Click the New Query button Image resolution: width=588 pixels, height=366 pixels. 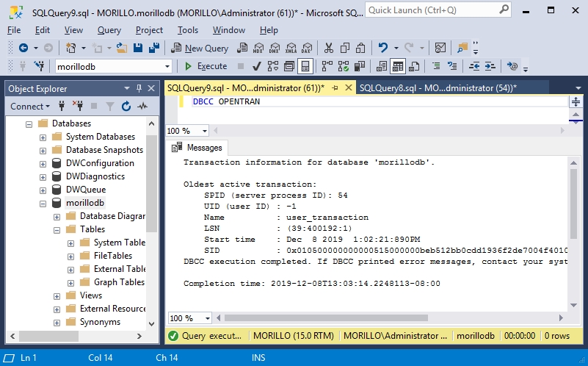pyautogui.click(x=200, y=48)
